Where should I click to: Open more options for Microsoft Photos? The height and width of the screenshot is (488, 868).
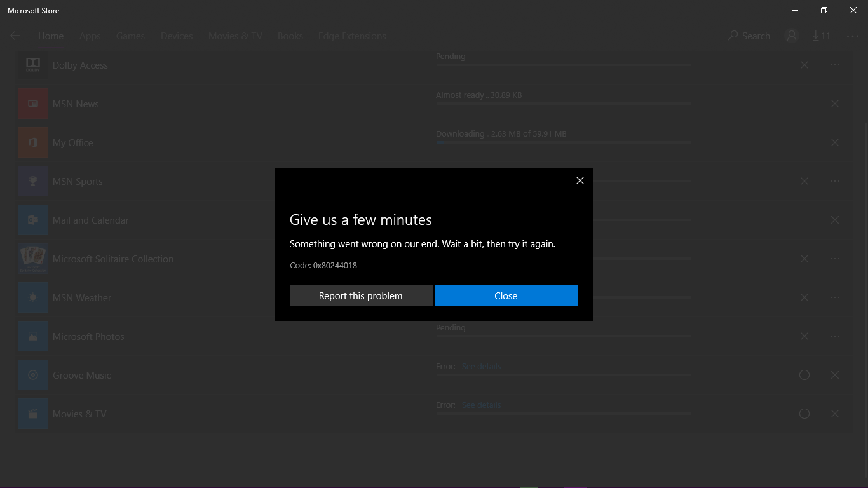pos(835,336)
